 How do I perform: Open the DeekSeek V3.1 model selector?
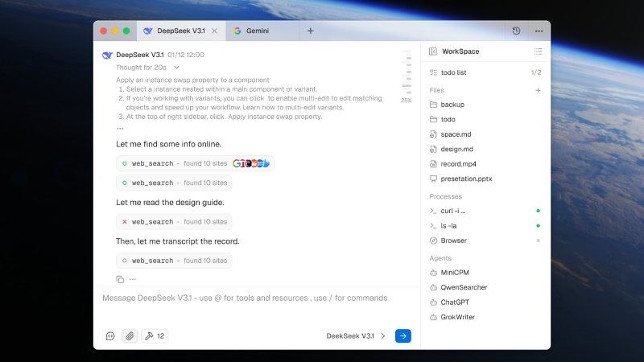(356, 336)
